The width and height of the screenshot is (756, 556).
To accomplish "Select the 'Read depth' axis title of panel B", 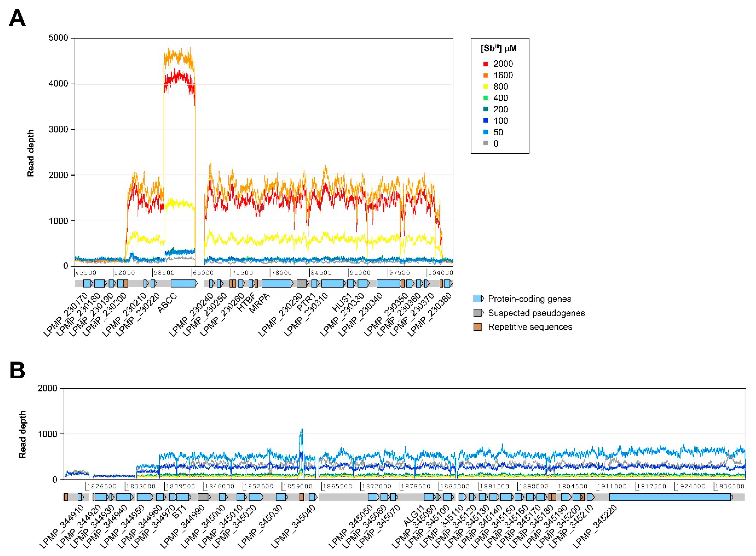I will tap(22, 434).
